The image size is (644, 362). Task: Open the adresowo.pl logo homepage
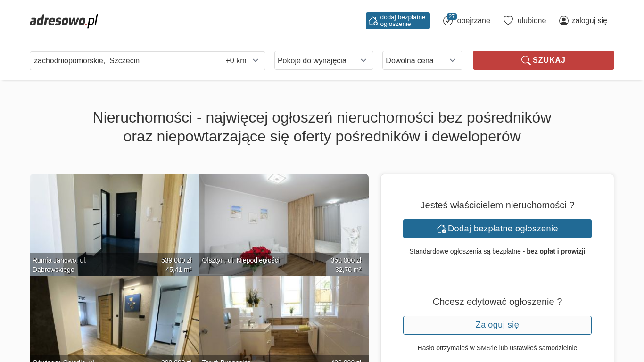64,21
